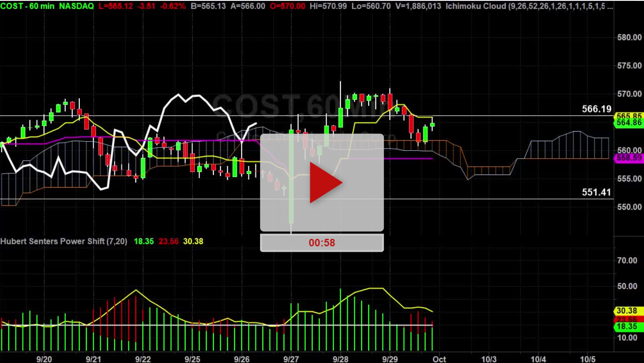Click the 70.00 indicator axis label
Image resolution: width=644 pixels, height=363 pixels.
point(627,261)
